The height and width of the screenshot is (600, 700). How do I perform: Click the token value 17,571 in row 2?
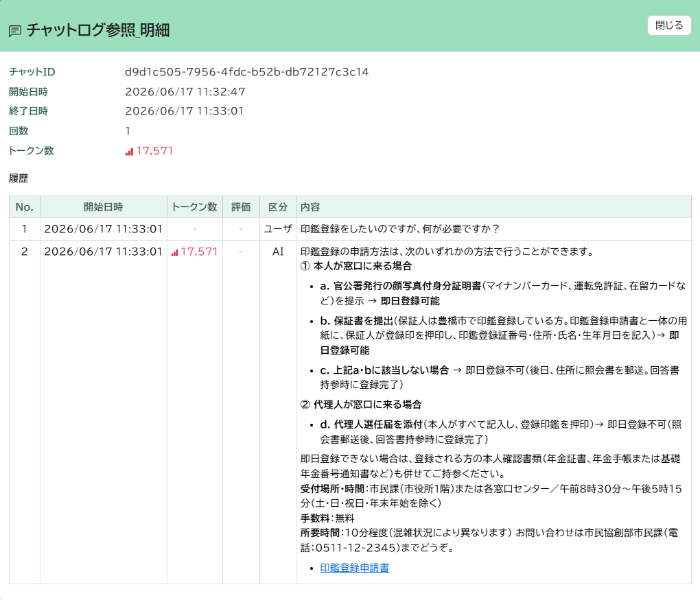pos(199,252)
